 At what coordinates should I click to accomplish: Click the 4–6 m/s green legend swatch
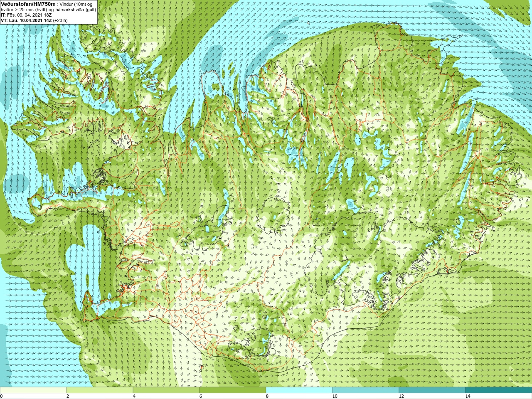coord(166,390)
